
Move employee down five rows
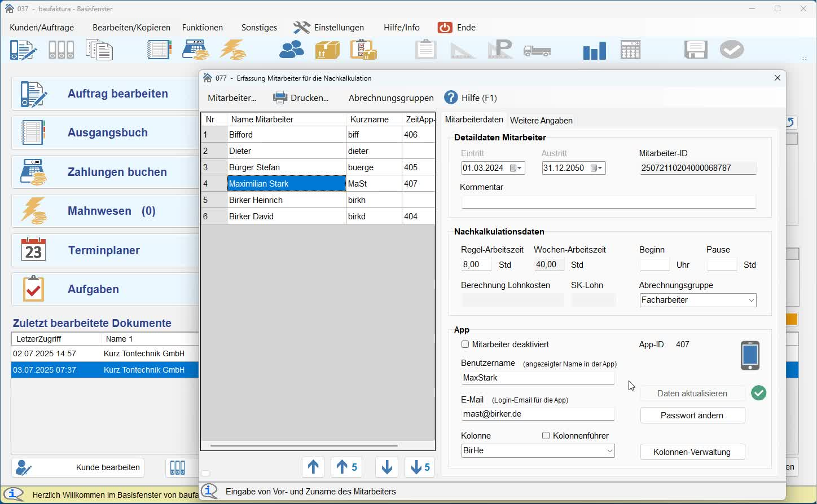coord(420,467)
